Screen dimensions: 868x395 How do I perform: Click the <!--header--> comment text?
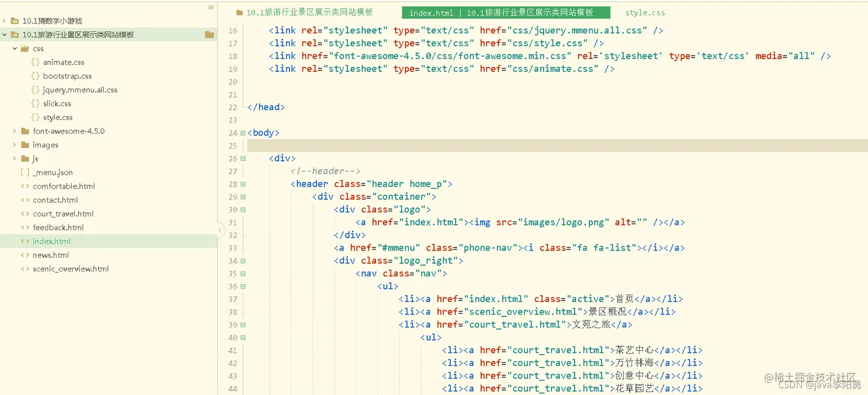point(325,171)
